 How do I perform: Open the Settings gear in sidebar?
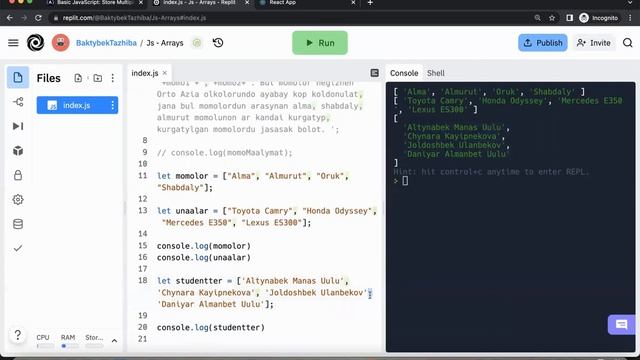[18, 200]
